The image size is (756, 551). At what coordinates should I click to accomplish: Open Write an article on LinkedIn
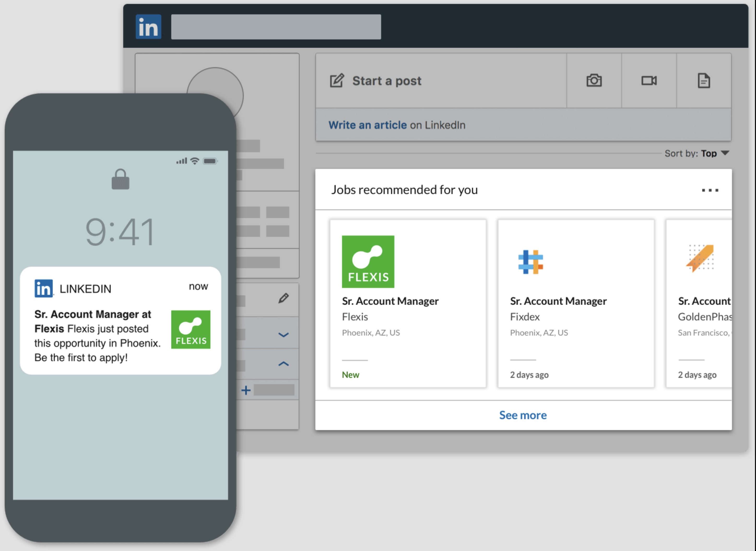tap(367, 125)
